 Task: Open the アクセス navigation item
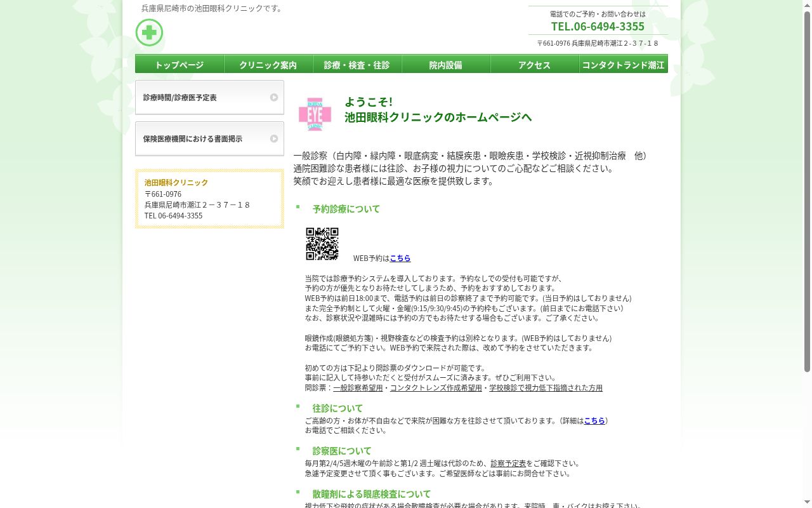pos(535,64)
